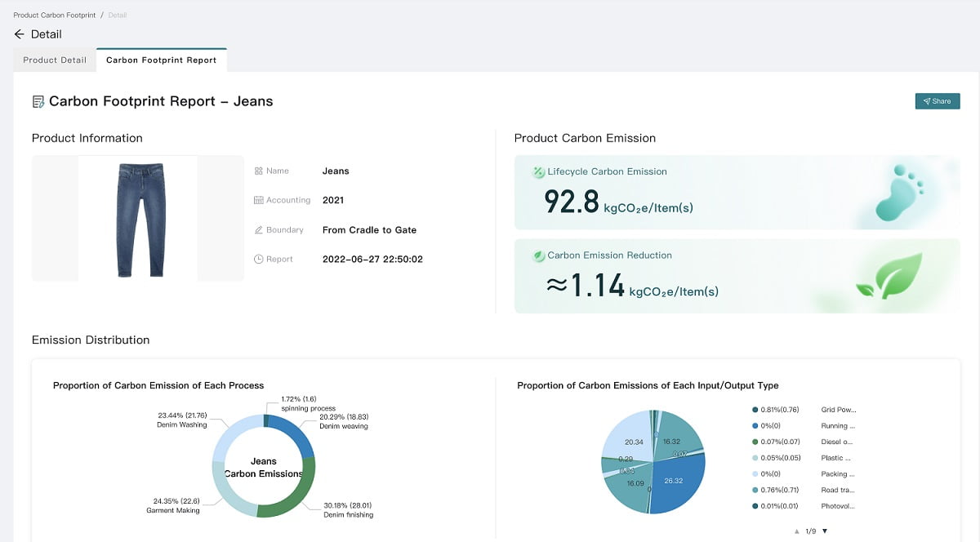980x542 pixels.
Task: Click the Share button
Action: [x=937, y=101]
